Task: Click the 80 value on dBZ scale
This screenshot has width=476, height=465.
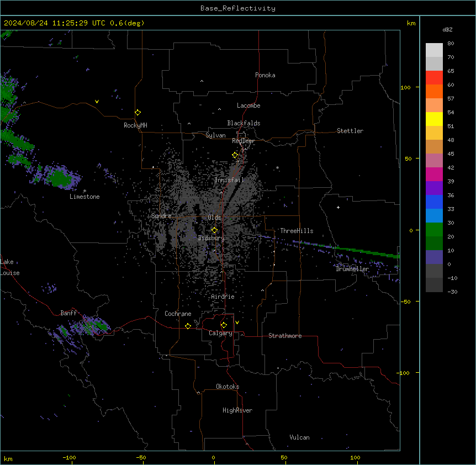Action: coord(451,44)
